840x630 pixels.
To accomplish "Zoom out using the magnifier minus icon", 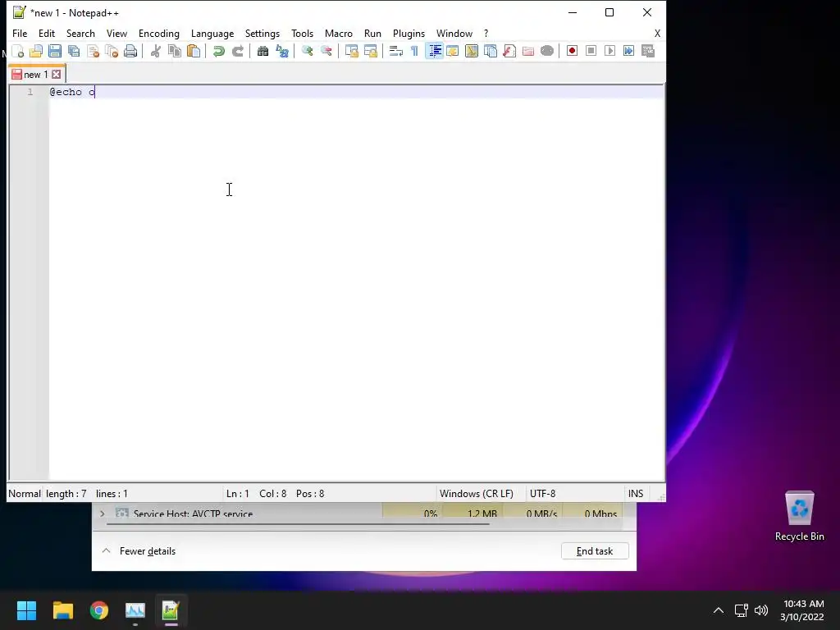I will [x=326, y=51].
